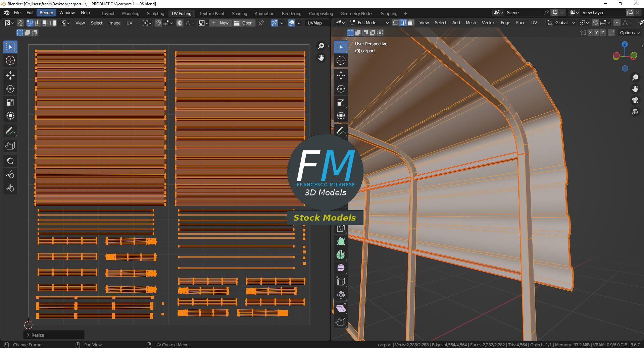Image resolution: width=644 pixels, height=348 pixels.
Task: Open the Mesh menu in 3D viewport
Action: point(470,22)
